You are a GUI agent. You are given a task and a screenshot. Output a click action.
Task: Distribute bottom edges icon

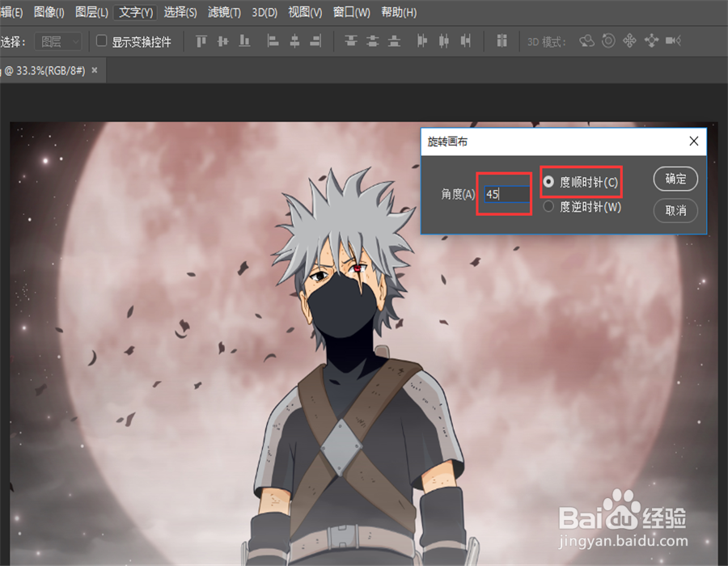[394, 41]
